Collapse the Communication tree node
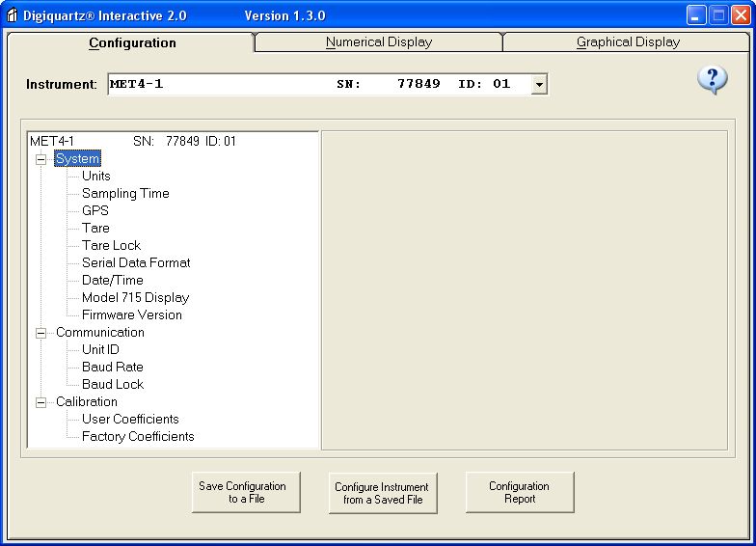This screenshot has height=546, width=756. [40, 332]
